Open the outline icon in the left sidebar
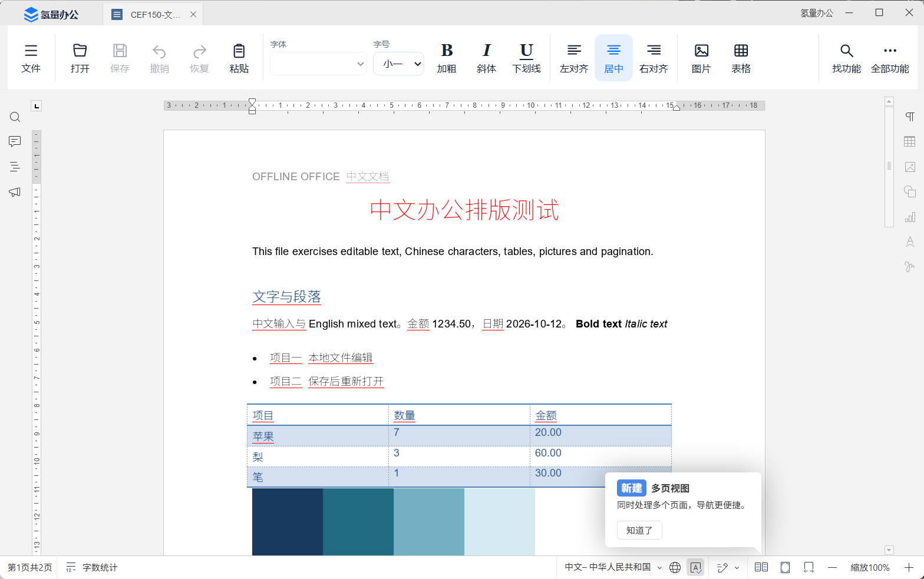The height and width of the screenshot is (579, 924). pyautogui.click(x=15, y=167)
